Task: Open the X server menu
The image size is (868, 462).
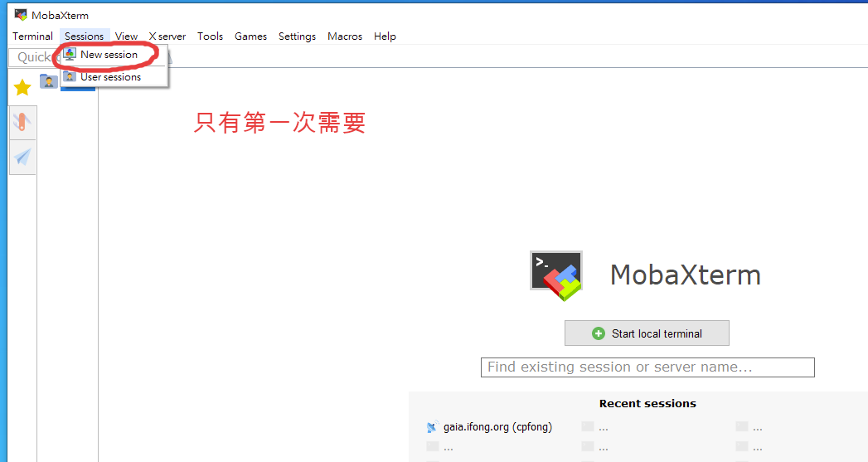Action: pos(167,36)
